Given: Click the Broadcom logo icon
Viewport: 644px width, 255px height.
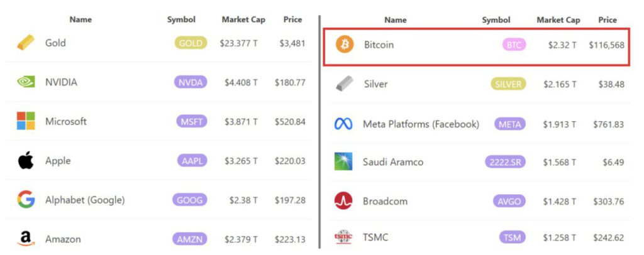Looking at the screenshot, I should (343, 201).
